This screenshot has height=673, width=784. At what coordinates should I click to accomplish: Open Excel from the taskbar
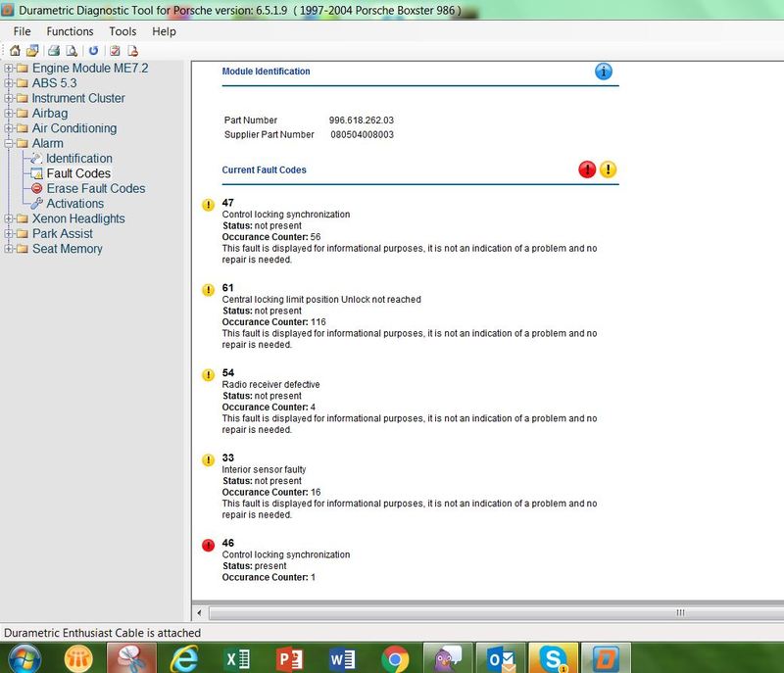pyautogui.click(x=238, y=659)
